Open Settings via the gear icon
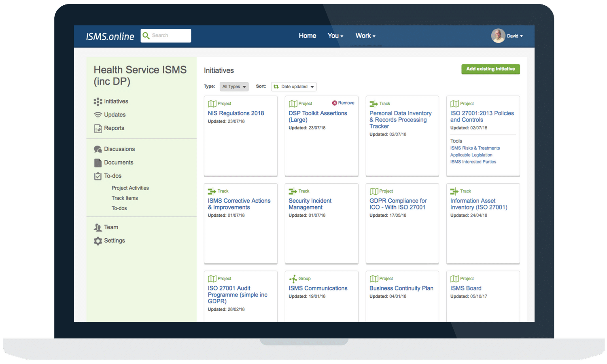The height and width of the screenshot is (364, 607). click(x=98, y=241)
